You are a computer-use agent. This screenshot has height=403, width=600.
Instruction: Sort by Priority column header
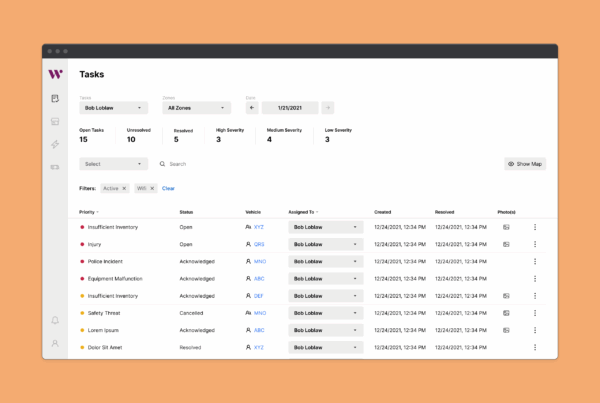click(x=89, y=212)
